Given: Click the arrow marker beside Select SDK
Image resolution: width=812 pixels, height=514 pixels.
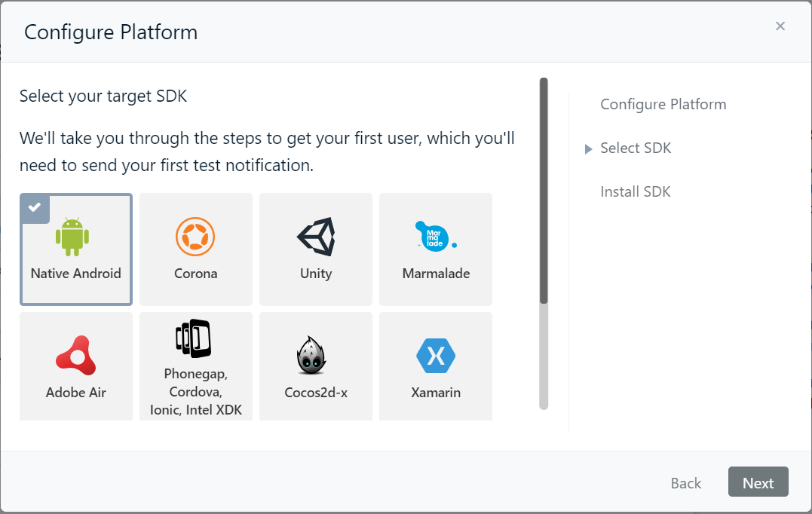Looking at the screenshot, I should click(588, 149).
